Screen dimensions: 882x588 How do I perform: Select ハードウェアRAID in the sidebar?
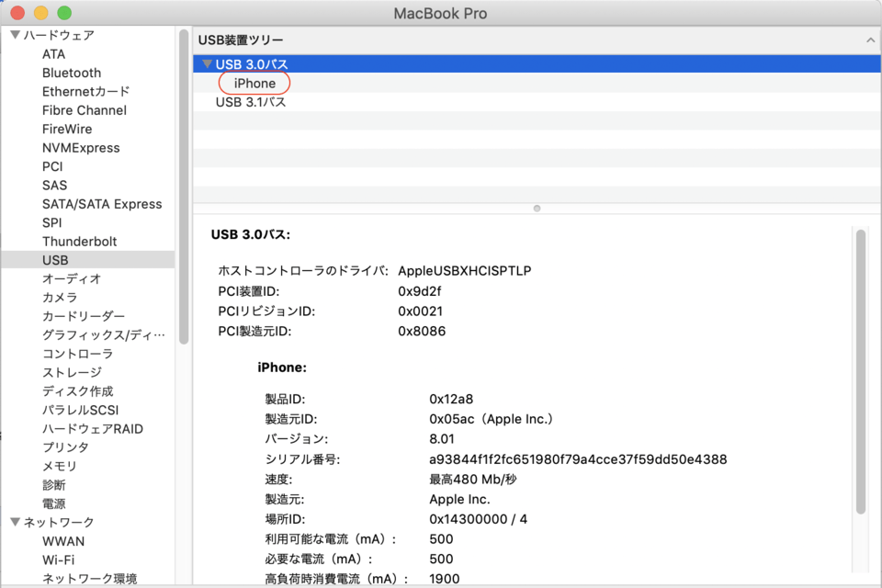[x=93, y=429]
